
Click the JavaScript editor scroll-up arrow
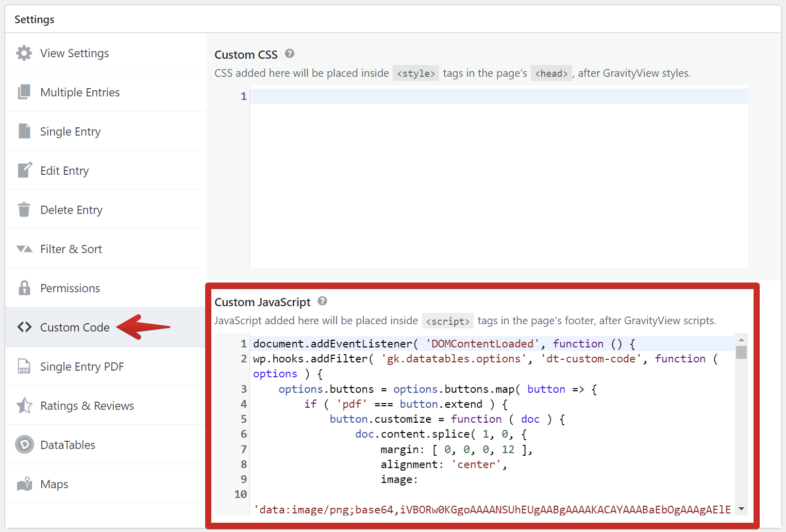[741, 340]
